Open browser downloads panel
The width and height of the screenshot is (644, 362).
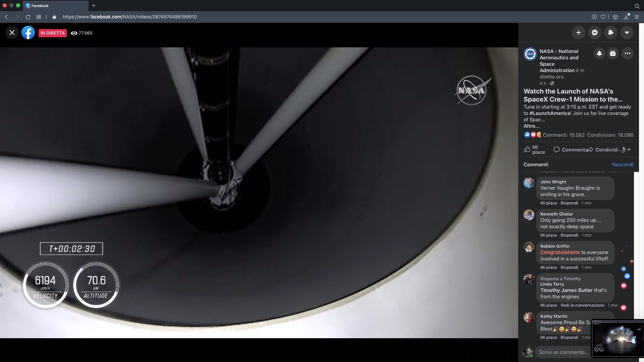[626, 17]
